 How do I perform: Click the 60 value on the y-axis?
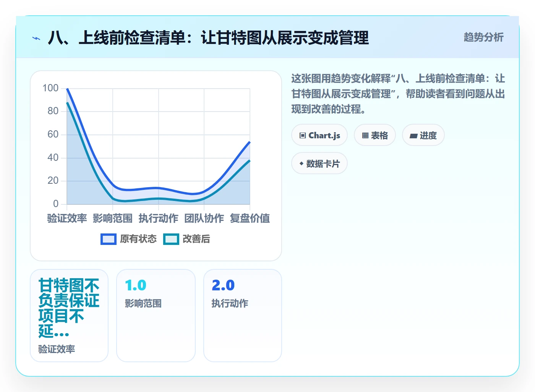(53, 134)
